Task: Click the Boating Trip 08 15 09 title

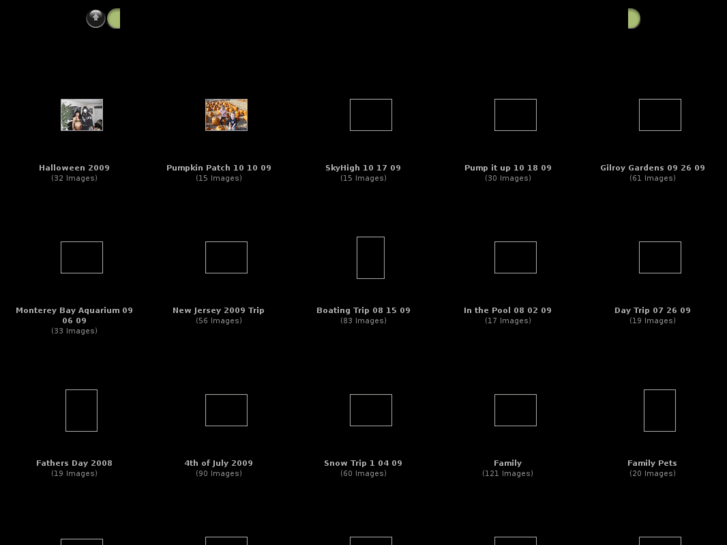Action: click(x=364, y=310)
